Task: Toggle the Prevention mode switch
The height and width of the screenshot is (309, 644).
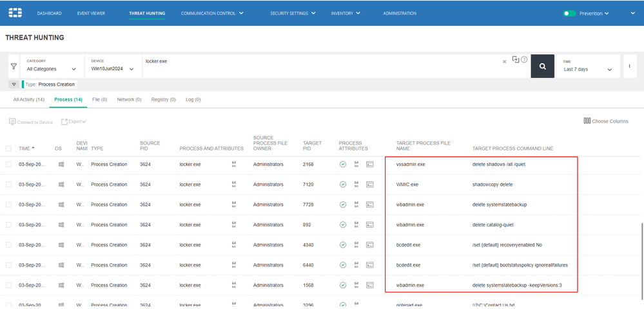Action: [569, 13]
